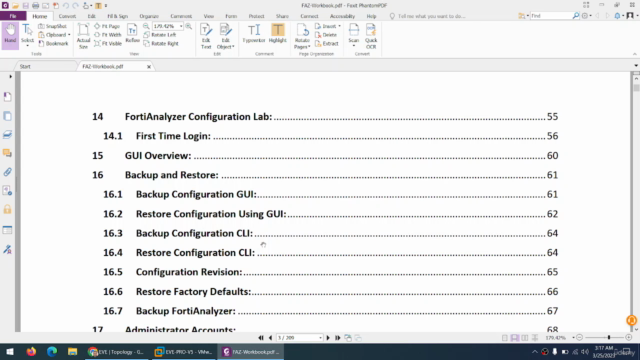Screen dimensions: 640x360
Task: Click the Reflow tool
Action: (x=132, y=33)
